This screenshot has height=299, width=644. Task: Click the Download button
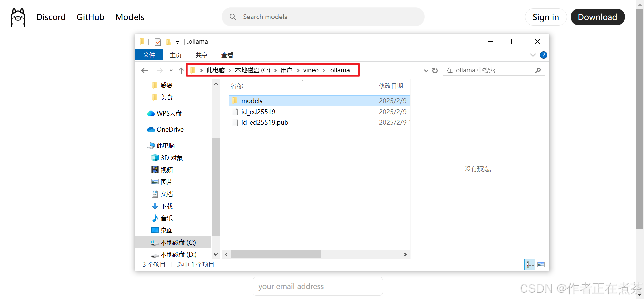(x=597, y=17)
